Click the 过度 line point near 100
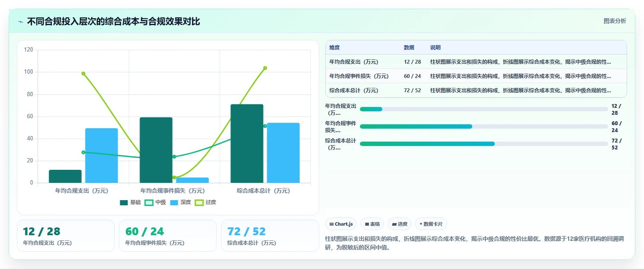Screen dimensions: 644x269 point(83,74)
